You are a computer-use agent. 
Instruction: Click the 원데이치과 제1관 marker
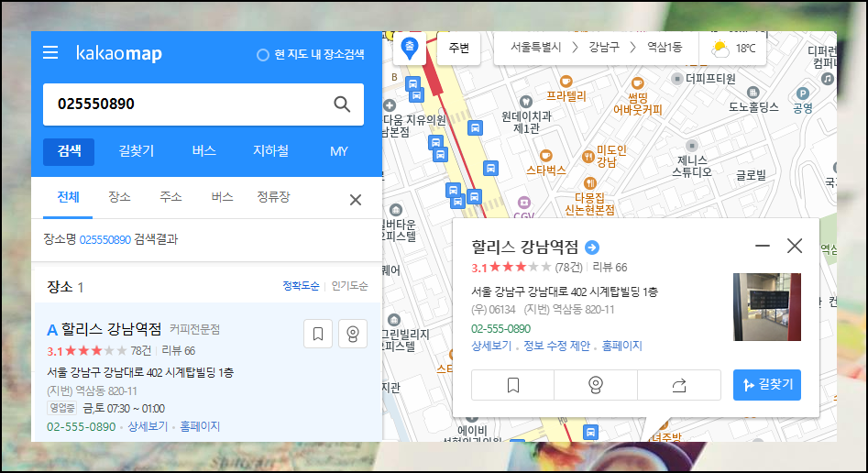pos(525,102)
